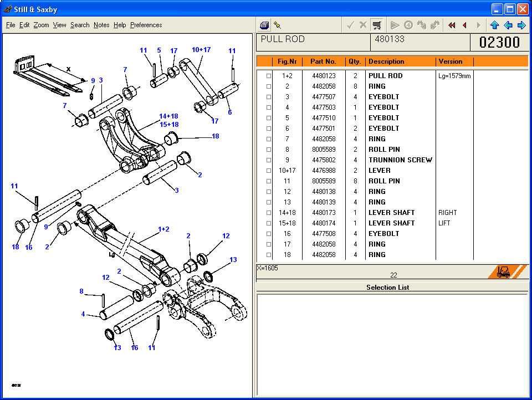Click the Fig.Nr column header
This screenshot has height=400, width=532.
click(x=287, y=61)
